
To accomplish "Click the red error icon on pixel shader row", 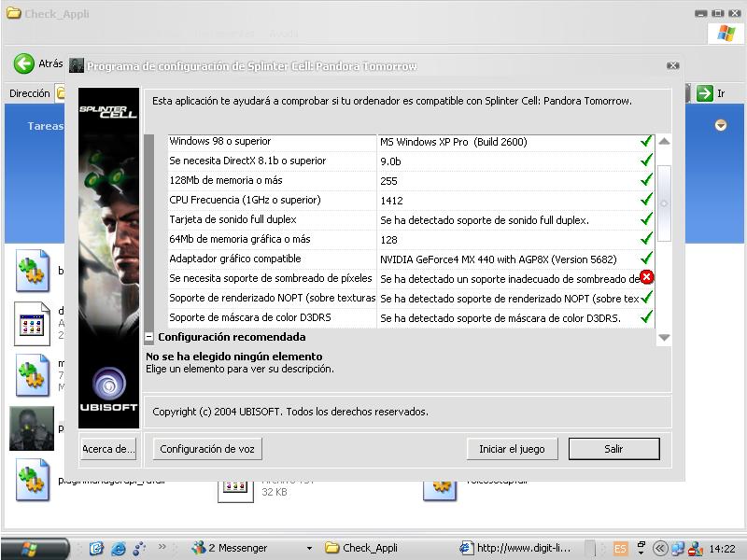I will [646, 277].
